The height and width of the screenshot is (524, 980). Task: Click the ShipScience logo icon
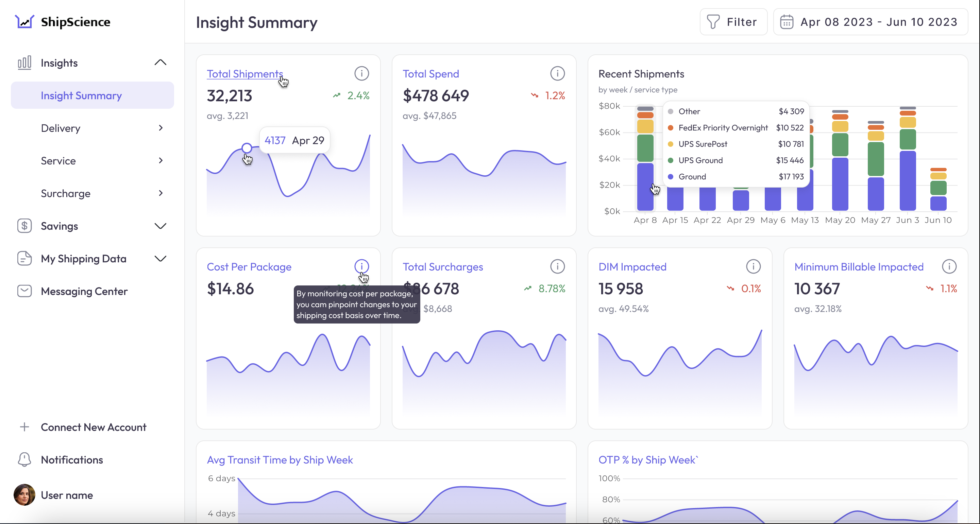[24, 22]
